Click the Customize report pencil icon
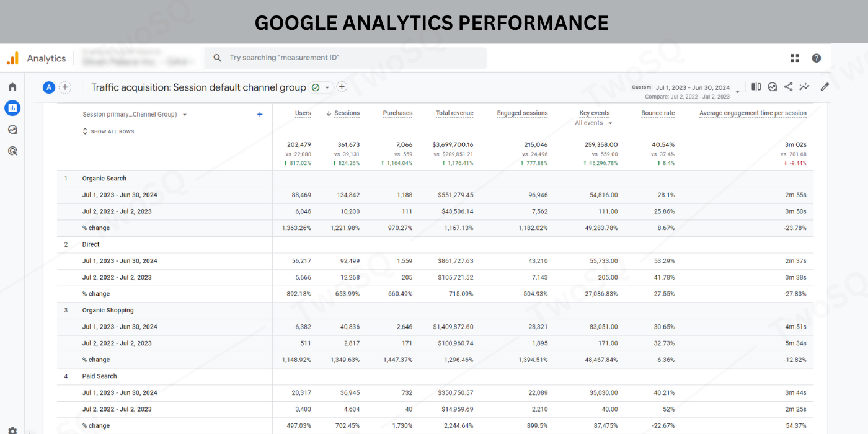 tap(825, 87)
